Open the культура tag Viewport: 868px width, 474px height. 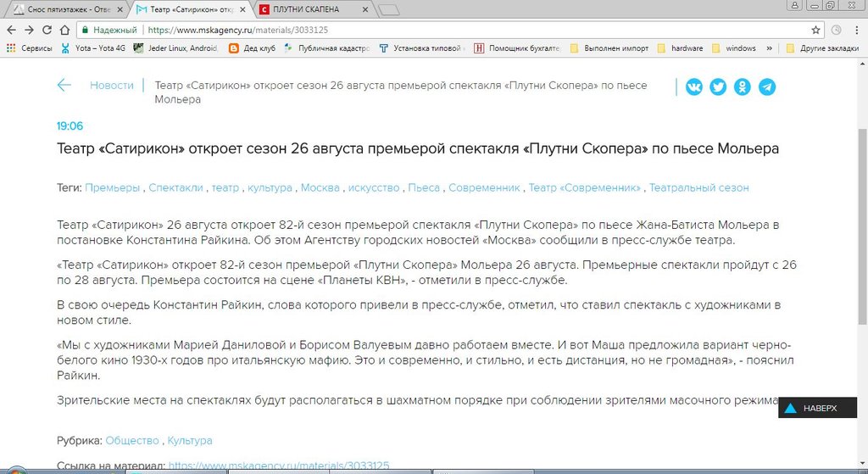pyautogui.click(x=270, y=187)
